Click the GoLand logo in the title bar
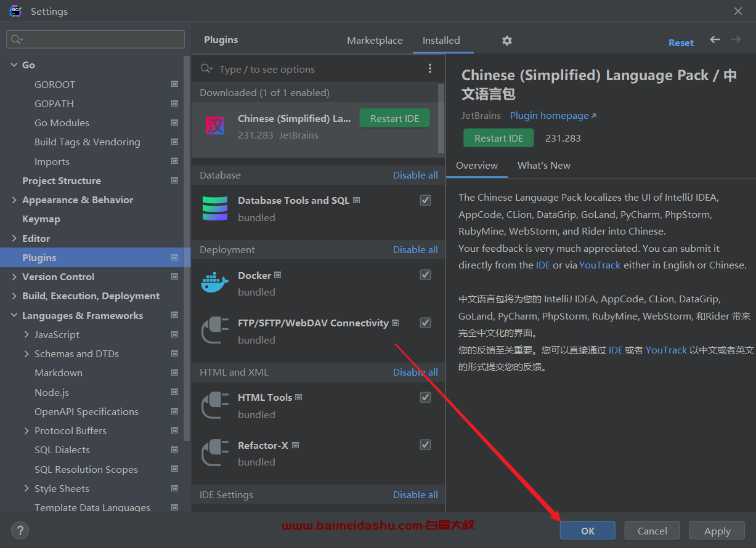Screen dimensions: 756x548 (15, 11)
